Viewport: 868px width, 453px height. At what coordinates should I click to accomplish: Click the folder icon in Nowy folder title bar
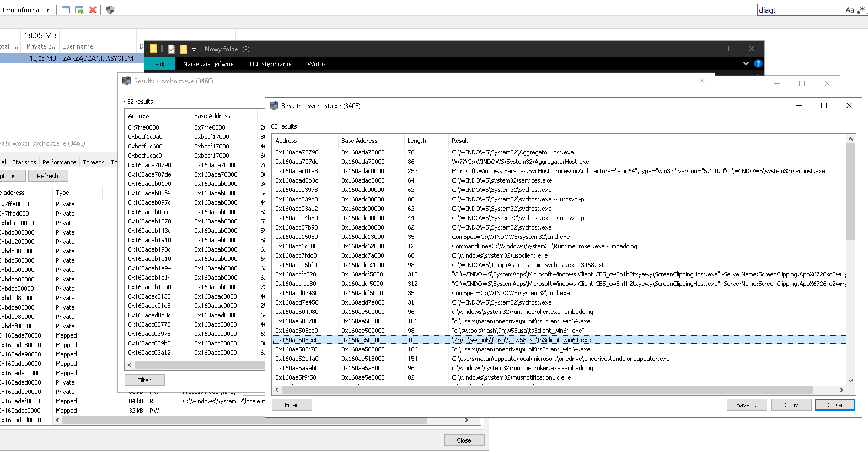pyautogui.click(x=153, y=49)
